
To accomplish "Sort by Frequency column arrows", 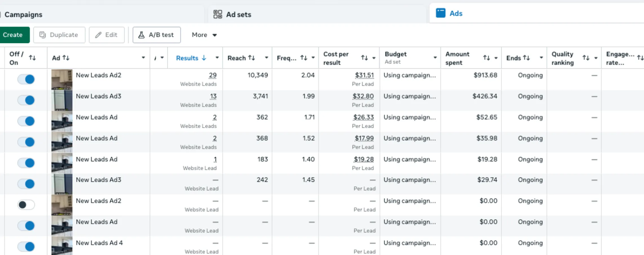I will [304, 58].
